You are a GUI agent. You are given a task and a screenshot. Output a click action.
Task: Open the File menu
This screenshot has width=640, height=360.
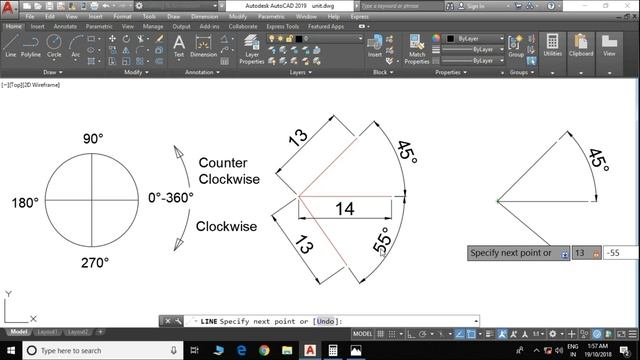(x=30, y=17)
